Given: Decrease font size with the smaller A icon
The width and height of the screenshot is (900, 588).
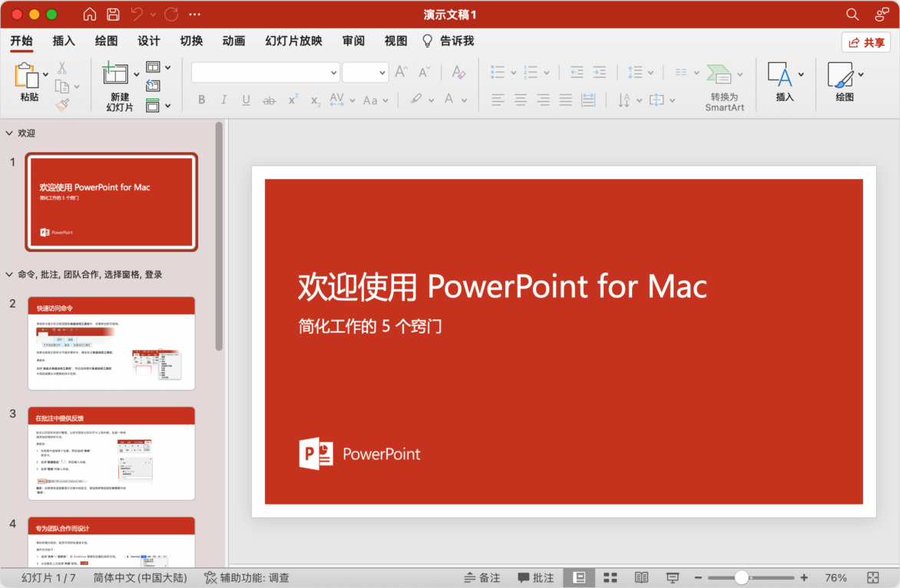Looking at the screenshot, I should click(424, 72).
